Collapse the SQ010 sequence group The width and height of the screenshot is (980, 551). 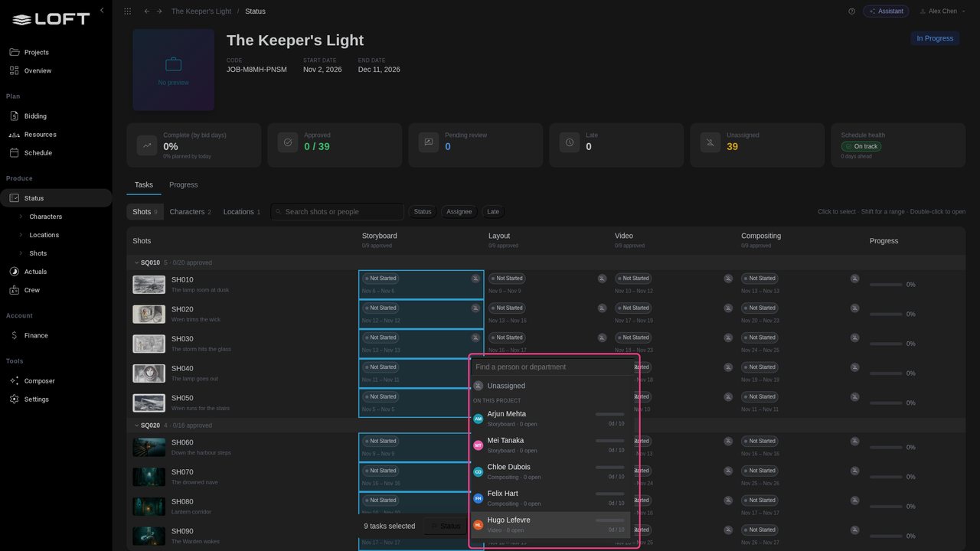click(136, 262)
